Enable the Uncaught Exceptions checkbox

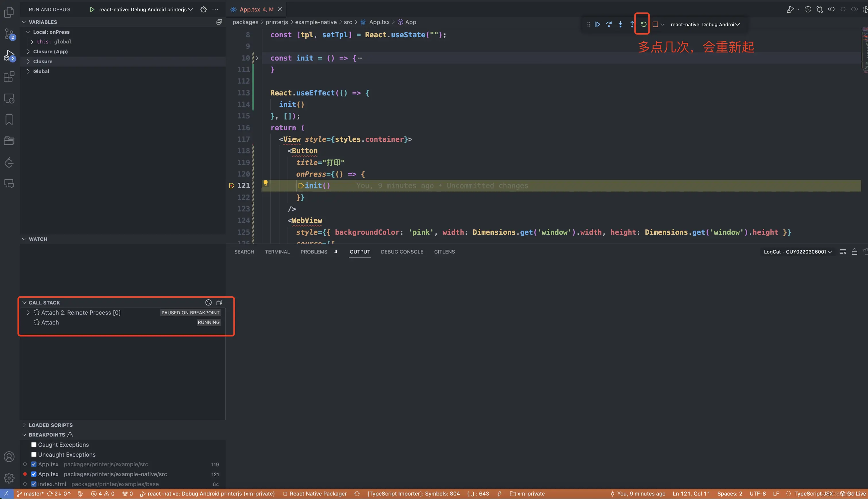pyautogui.click(x=34, y=455)
